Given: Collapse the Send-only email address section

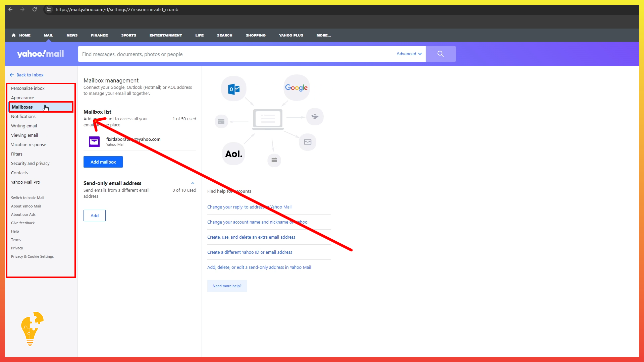Looking at the screenshot, I should (x=193, y=183).
